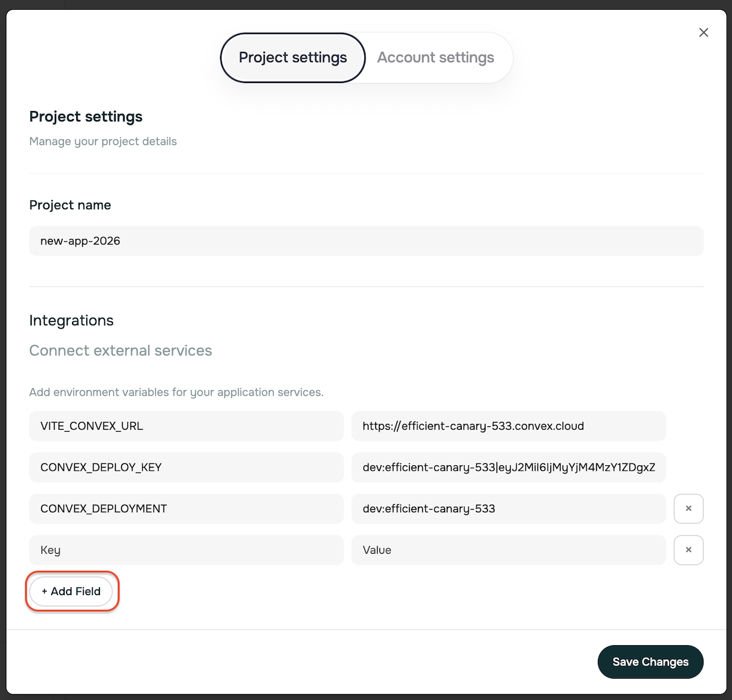Add a new variable with the + Add Field button
The height and width of the screenshot is (700, 732).
click(x=71, y=591)
